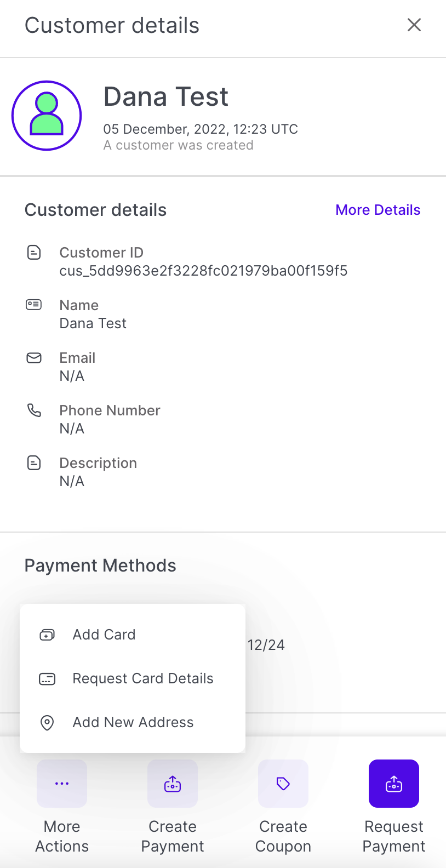Image resolution: width=446 pixels, height=868 pixels.
Task: Click the Add Card icon in menu
Action: 47,635
